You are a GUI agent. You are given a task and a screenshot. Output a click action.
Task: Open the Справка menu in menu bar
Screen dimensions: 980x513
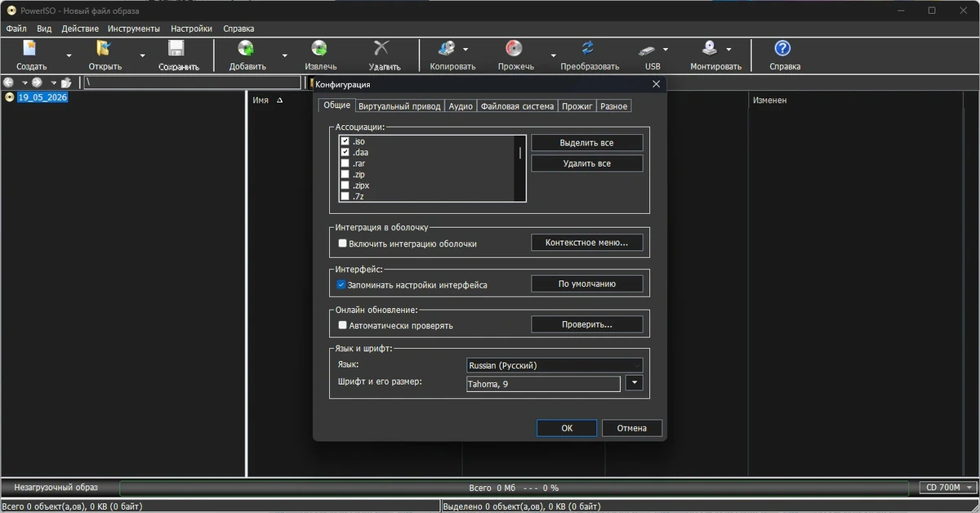pos(238,29)
